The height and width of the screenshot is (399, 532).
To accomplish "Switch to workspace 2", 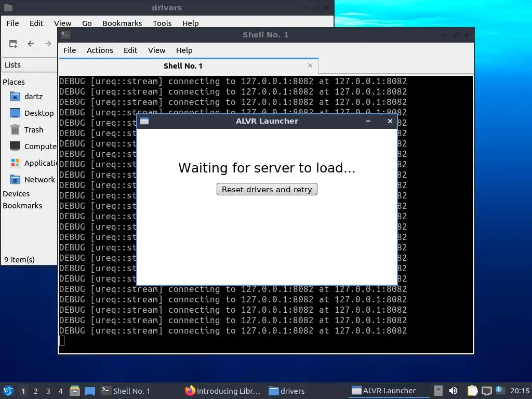I will click(36, 391).
